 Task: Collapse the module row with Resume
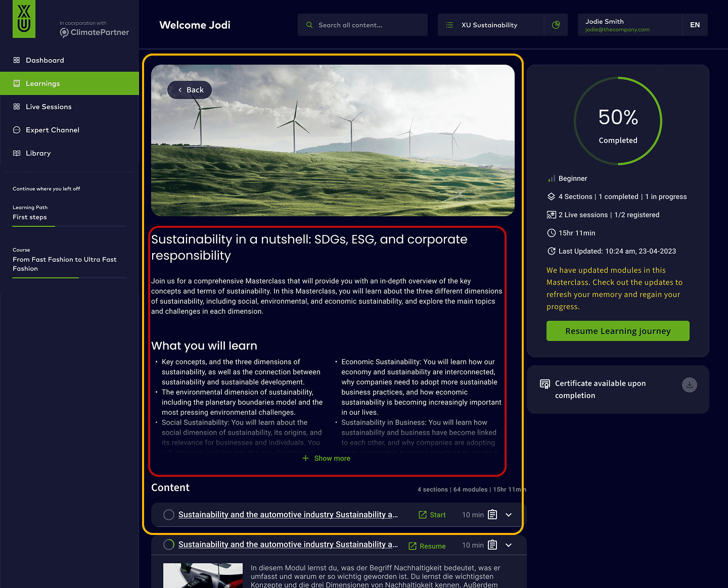coord(509,545)
